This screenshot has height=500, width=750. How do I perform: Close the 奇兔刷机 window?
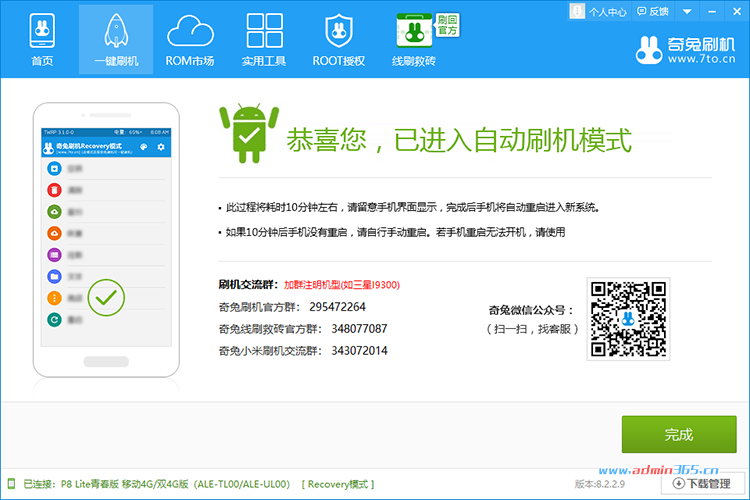pos(737,11)
